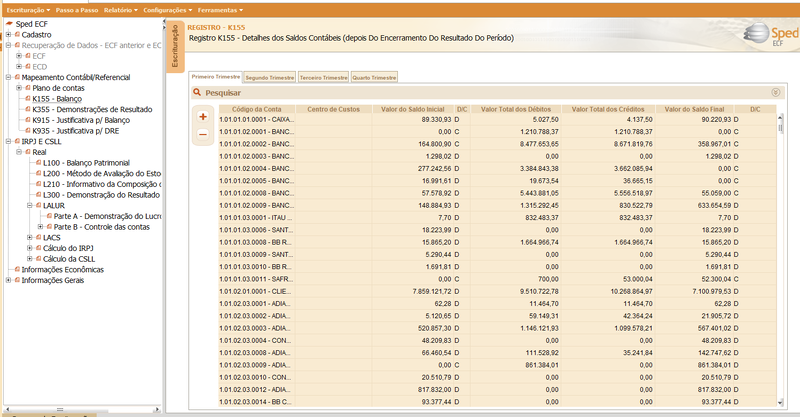This screenshot has height=417, width=800.
Task: Click table scrollbar down arrow
Action: click(780, 403)
